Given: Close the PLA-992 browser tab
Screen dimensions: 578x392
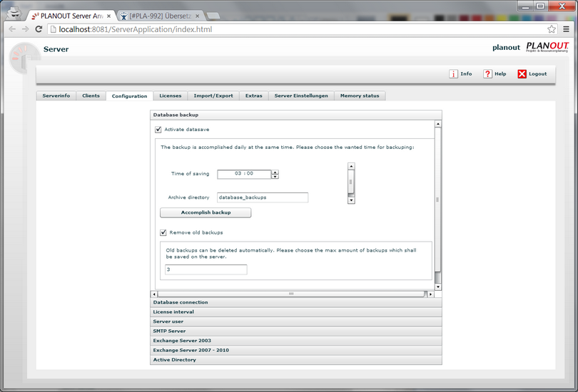Looking at the screenshot, I should [198, 16].
